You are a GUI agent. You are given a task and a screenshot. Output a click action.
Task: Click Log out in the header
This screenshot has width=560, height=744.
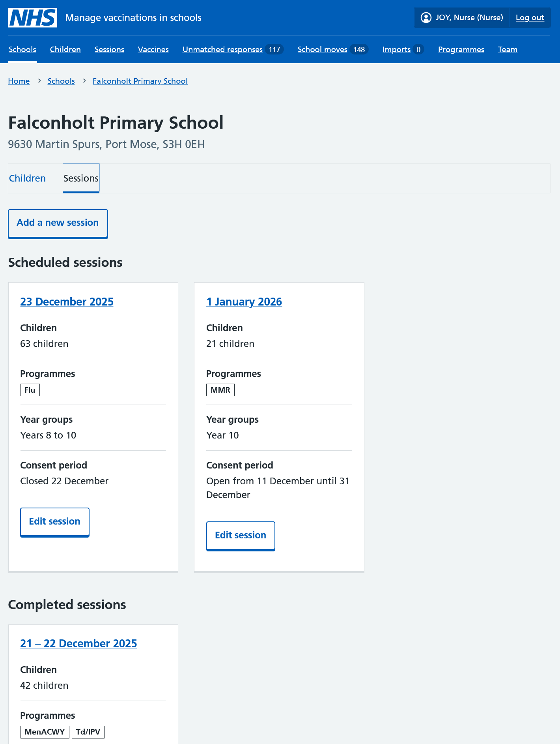point(530,17)
